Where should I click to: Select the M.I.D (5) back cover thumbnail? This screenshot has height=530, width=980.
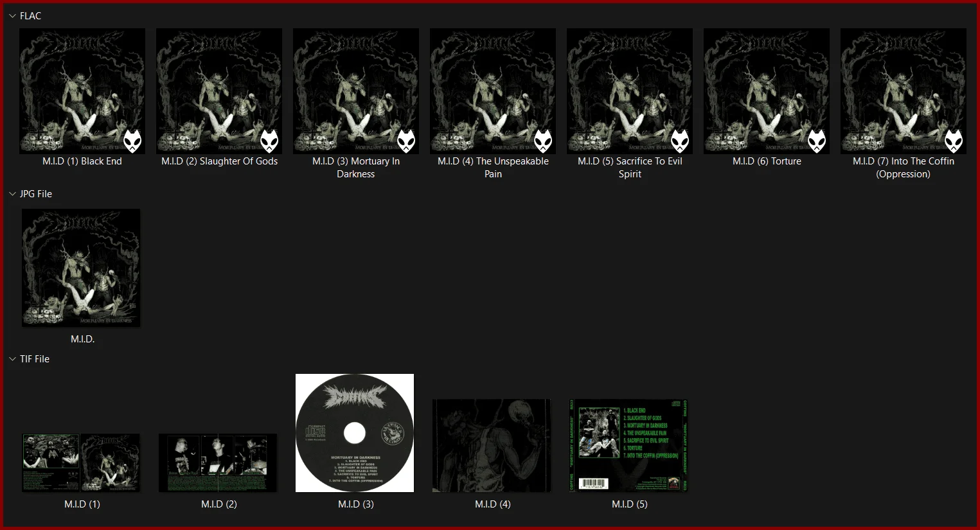[x=628, y=445]
